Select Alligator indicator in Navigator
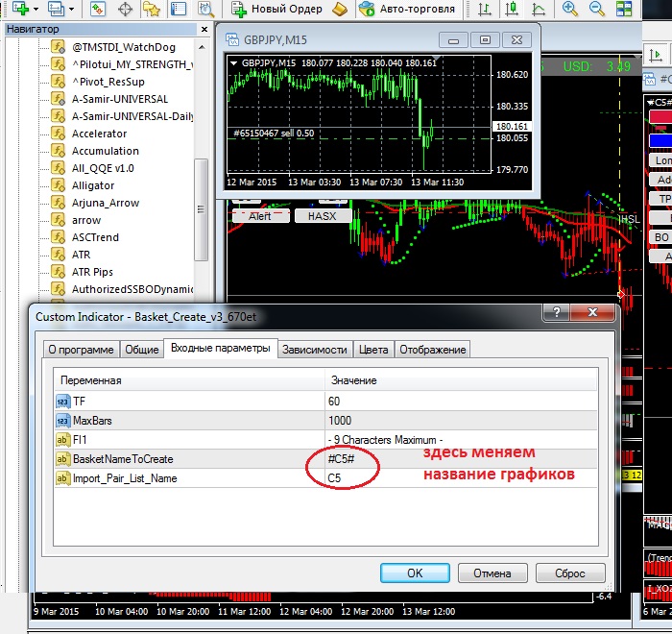The height and width of the screenshot is (634, 672). 93,185
